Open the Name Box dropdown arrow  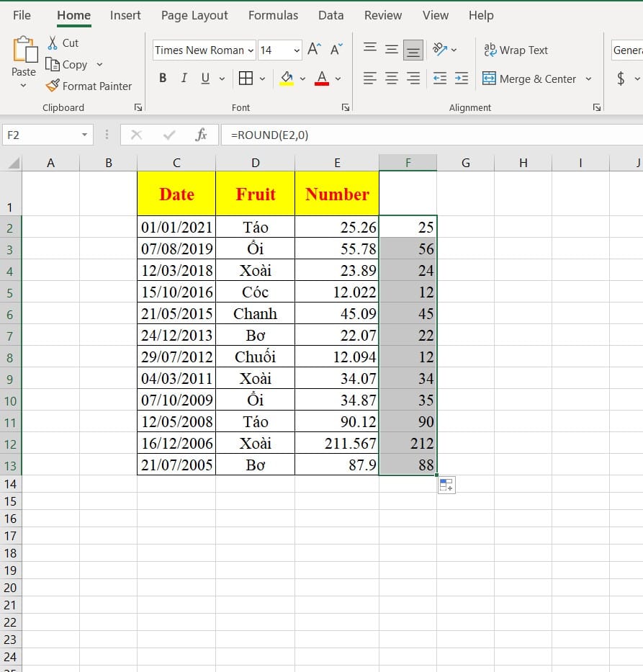[85, 135]
